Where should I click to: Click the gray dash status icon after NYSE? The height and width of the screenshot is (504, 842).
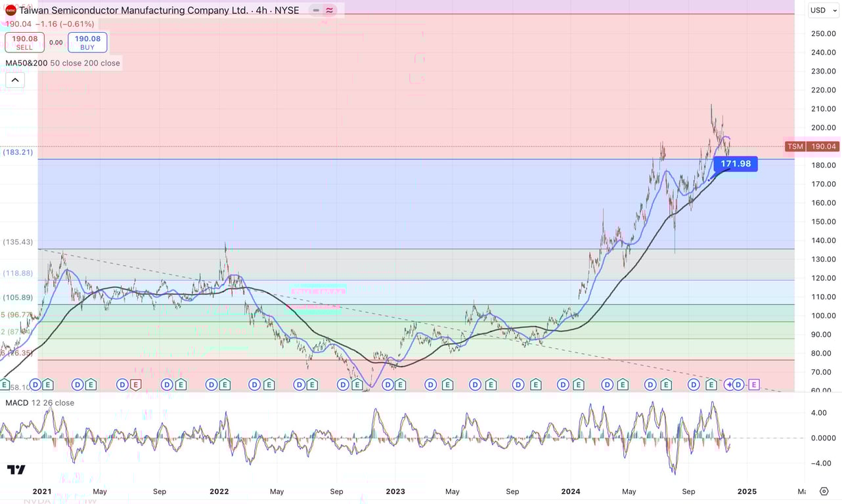[316, 10]
